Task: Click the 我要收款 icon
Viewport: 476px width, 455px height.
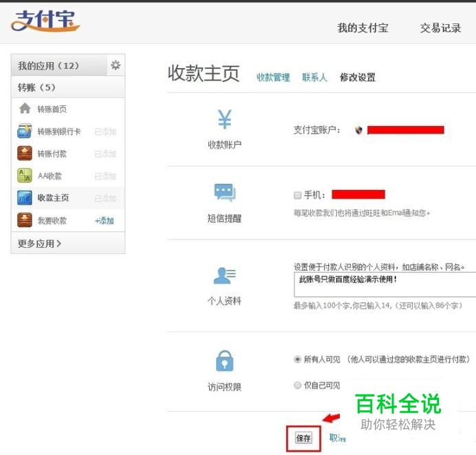Action: pyautogui.click(x=25, y=220)
